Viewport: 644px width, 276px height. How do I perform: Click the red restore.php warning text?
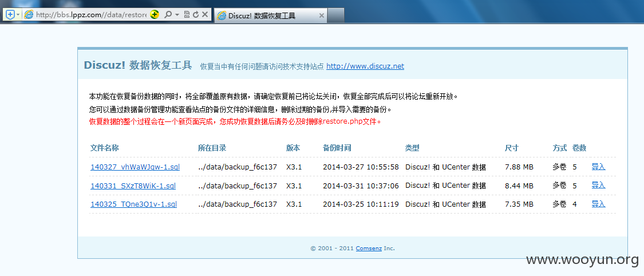235,121
